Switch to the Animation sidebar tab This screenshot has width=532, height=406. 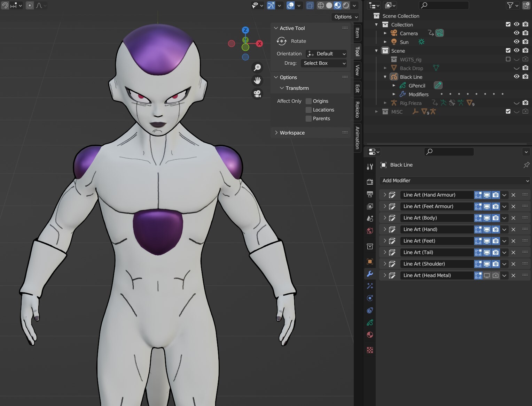click(357, 138)
